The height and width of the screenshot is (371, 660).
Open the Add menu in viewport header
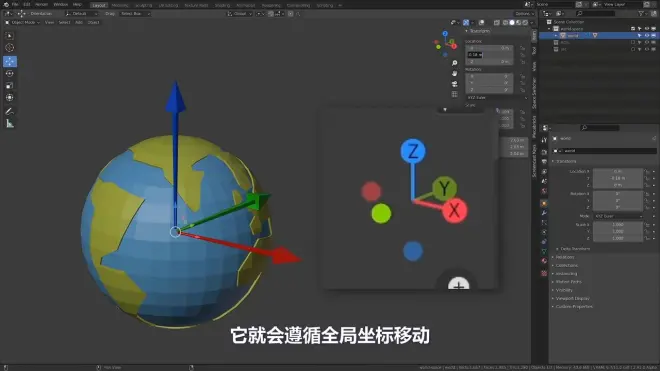point(79,22)
